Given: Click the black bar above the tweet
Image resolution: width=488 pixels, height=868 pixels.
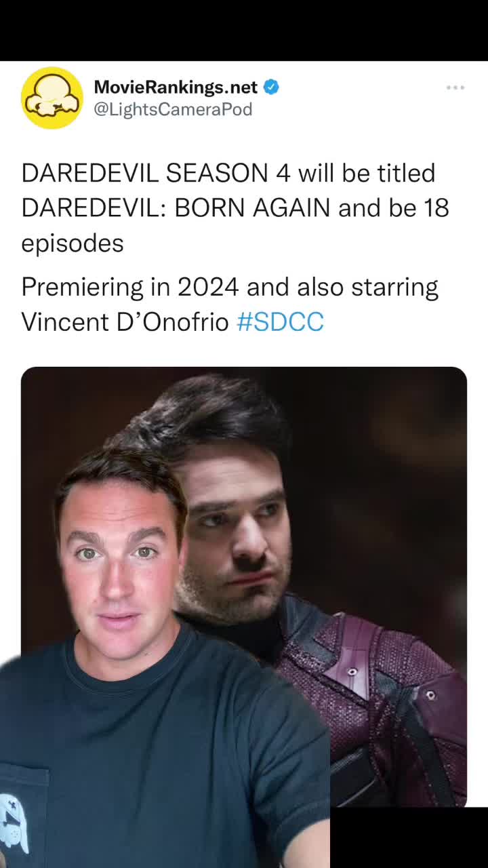Looking at the screenshot, I should (244, 31).
